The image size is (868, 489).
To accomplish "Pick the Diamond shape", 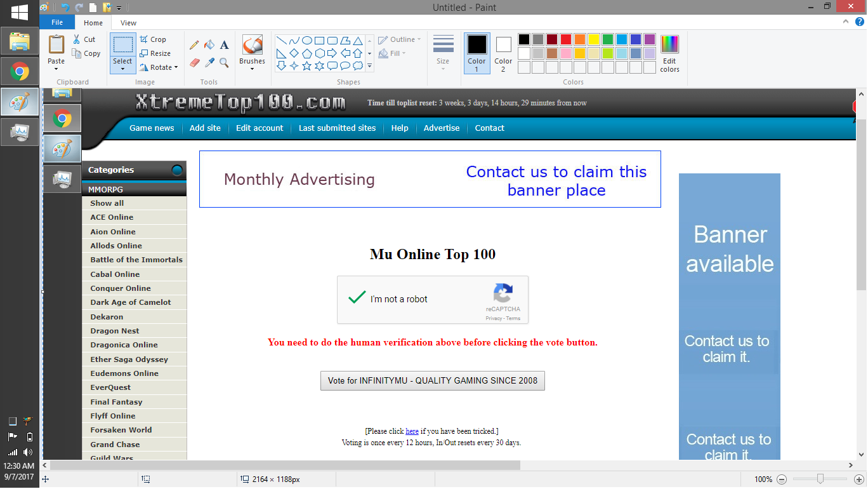I will (294, 53).
